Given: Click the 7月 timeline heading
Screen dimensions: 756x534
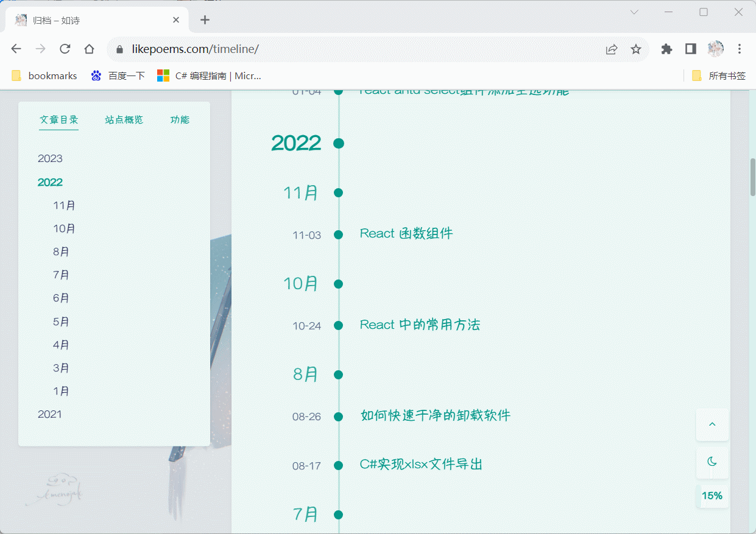Looking at the screenshot, I should point(306,515).
